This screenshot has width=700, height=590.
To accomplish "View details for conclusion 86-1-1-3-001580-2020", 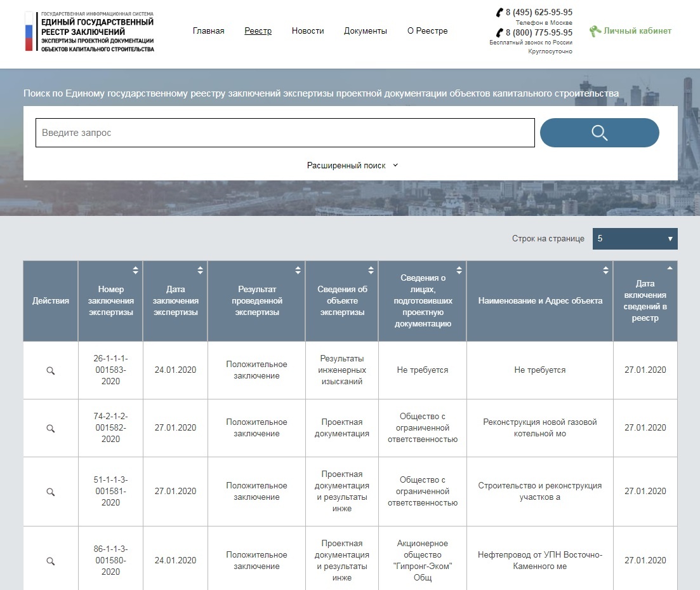I will click(50, 561).
